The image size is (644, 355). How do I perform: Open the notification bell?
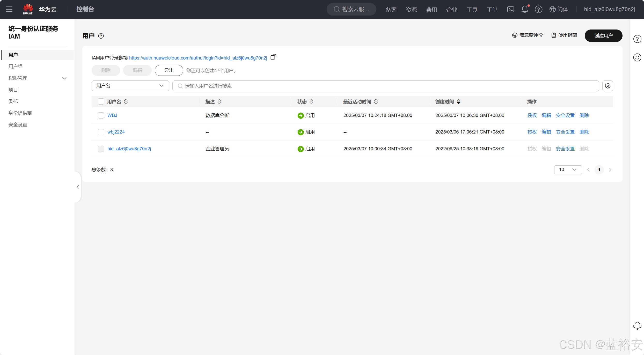point(524,9)
